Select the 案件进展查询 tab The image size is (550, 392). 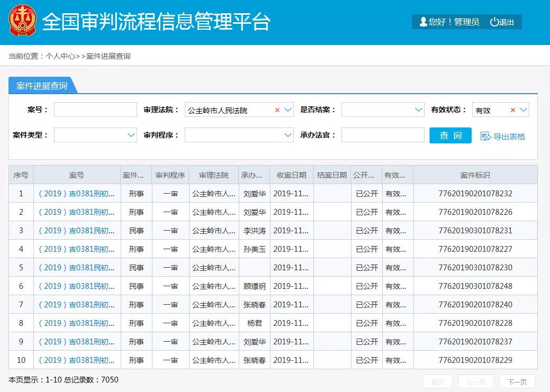(42, 86)
